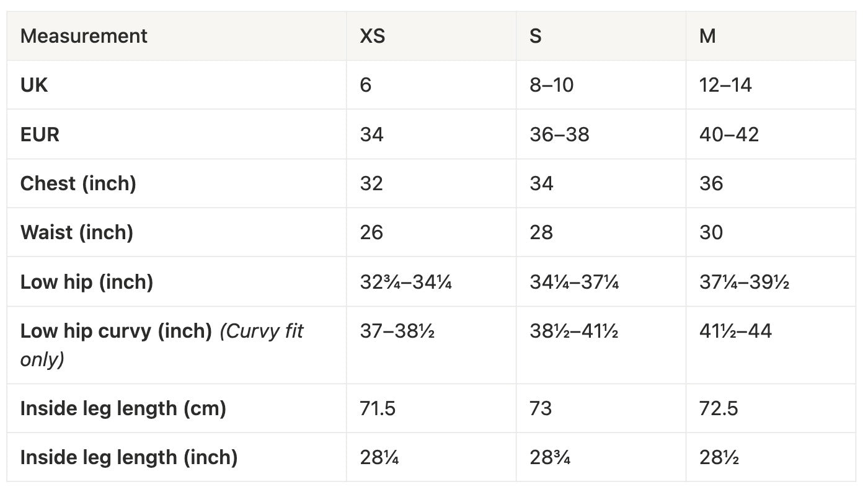Click the Inside leg length (cm) label

point(123,408)
